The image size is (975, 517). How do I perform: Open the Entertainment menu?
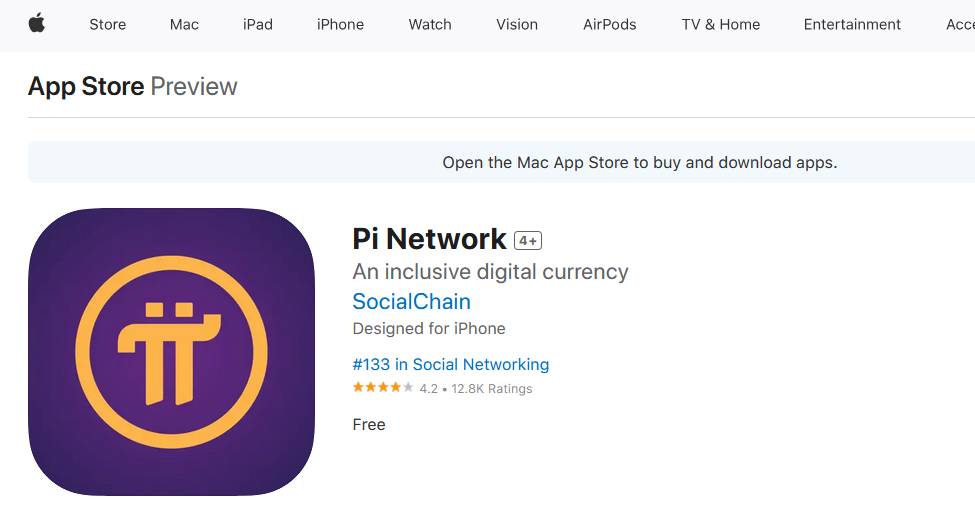tap(852, 24)
